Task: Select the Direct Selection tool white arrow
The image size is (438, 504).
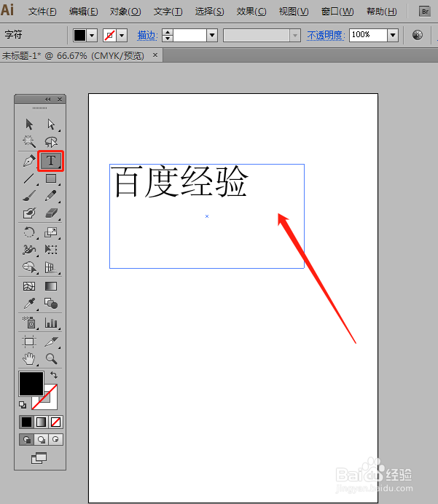Action: [51, 124]
